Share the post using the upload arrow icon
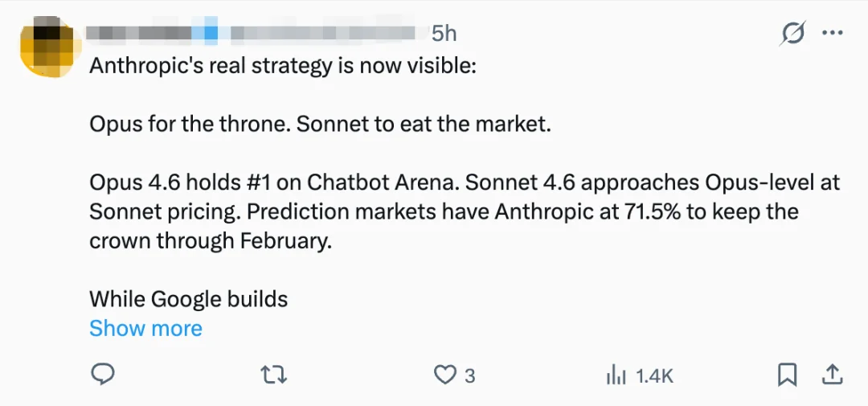 [832, 375]
